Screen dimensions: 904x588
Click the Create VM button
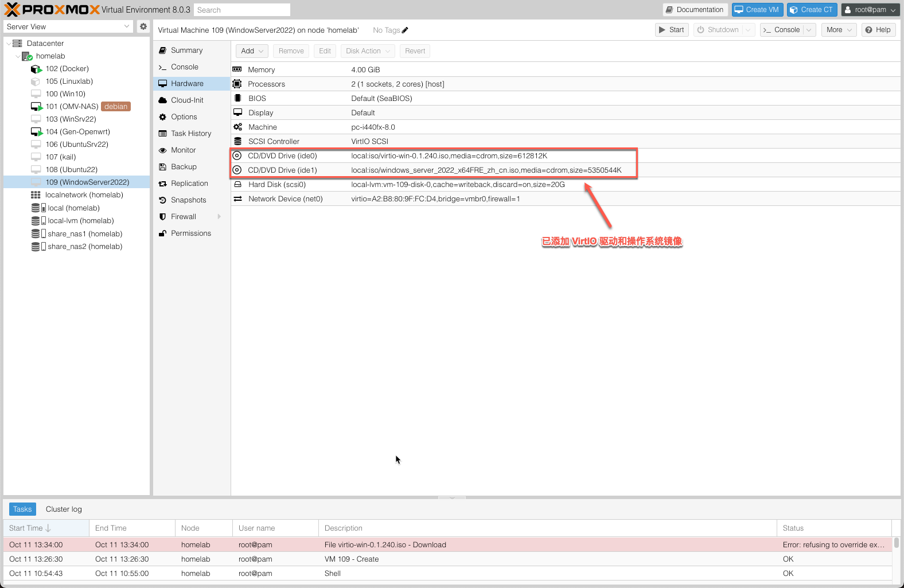(757, 10)
